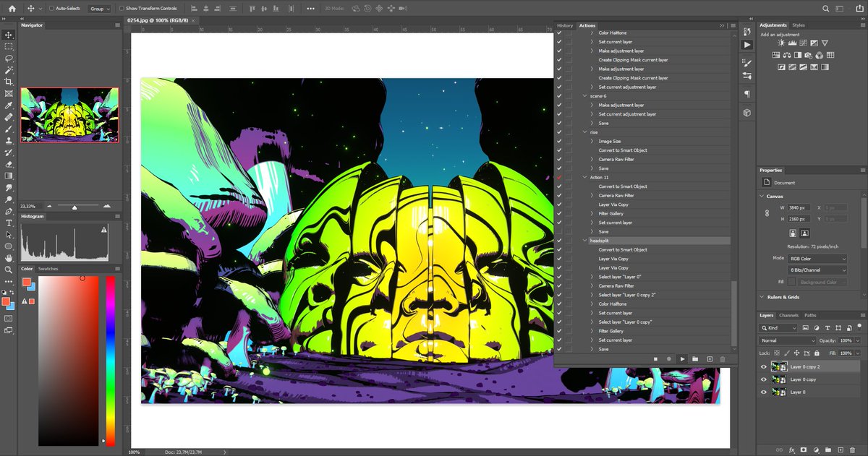The width and height of the screenshot is (868, 456).
Task: Select the Brush tool
Action: (9, 129)
